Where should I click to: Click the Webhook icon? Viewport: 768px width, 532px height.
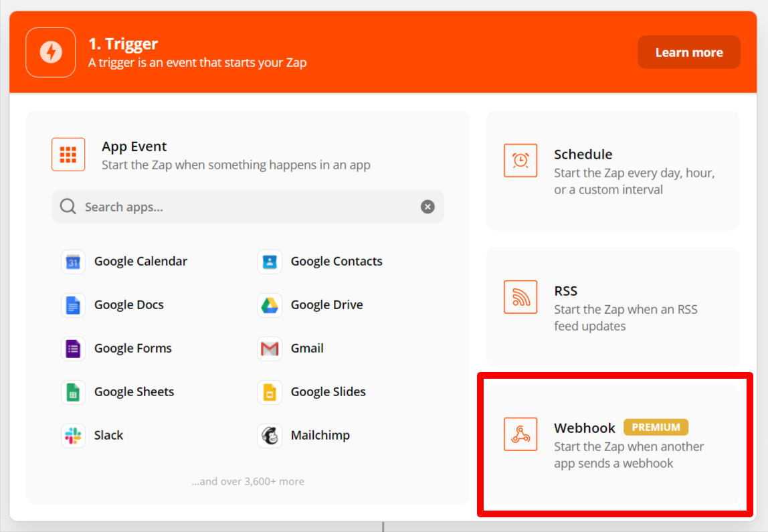tap(520, 434)
